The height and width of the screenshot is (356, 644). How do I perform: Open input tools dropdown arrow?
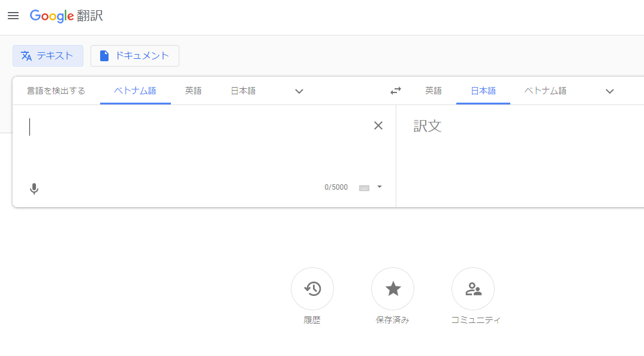point(380,187)
